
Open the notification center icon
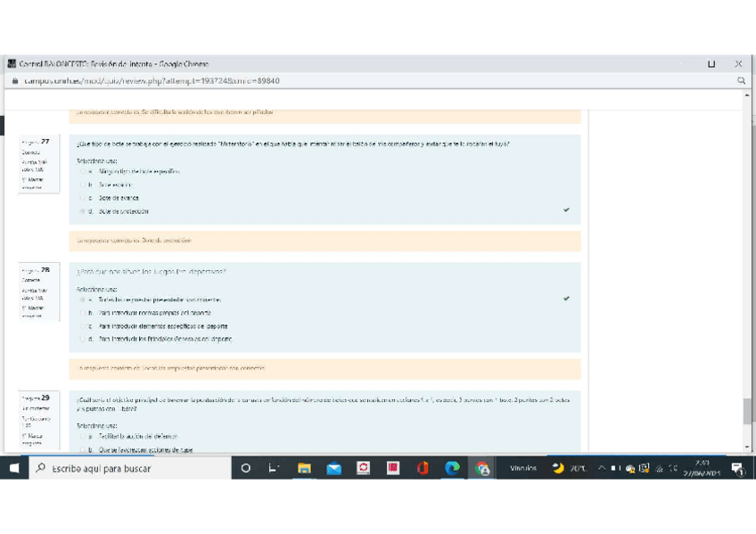pyautogui.click(x=737, y=468)
